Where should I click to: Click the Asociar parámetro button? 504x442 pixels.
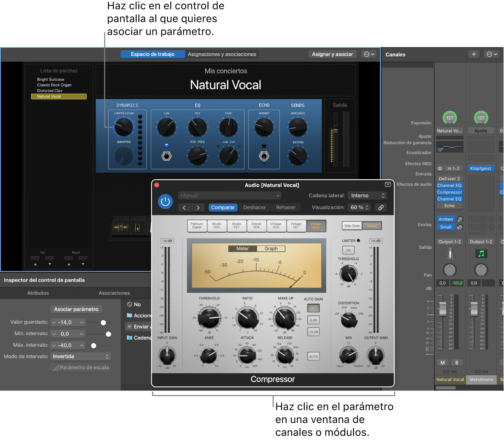[x=76, y=309]
